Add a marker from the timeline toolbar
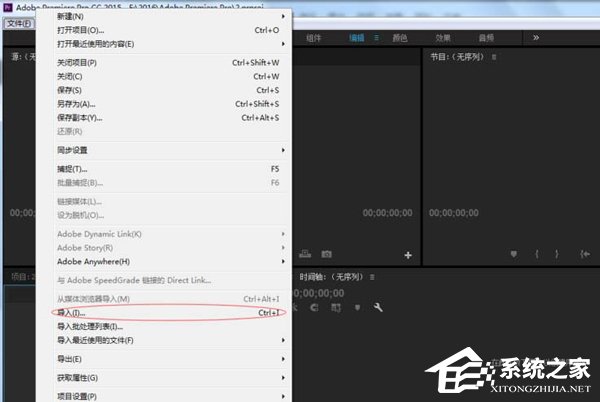The width and height of the screenshot is (600, 402). coord(357,307)
